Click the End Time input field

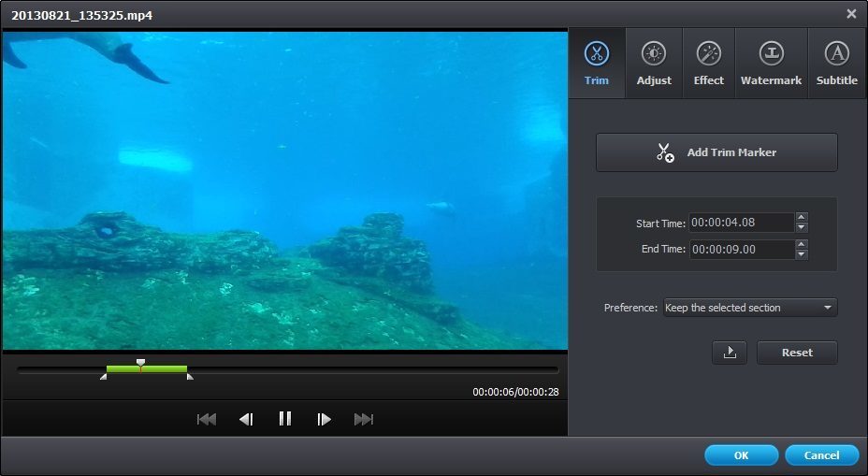click(x=742, y=249)
